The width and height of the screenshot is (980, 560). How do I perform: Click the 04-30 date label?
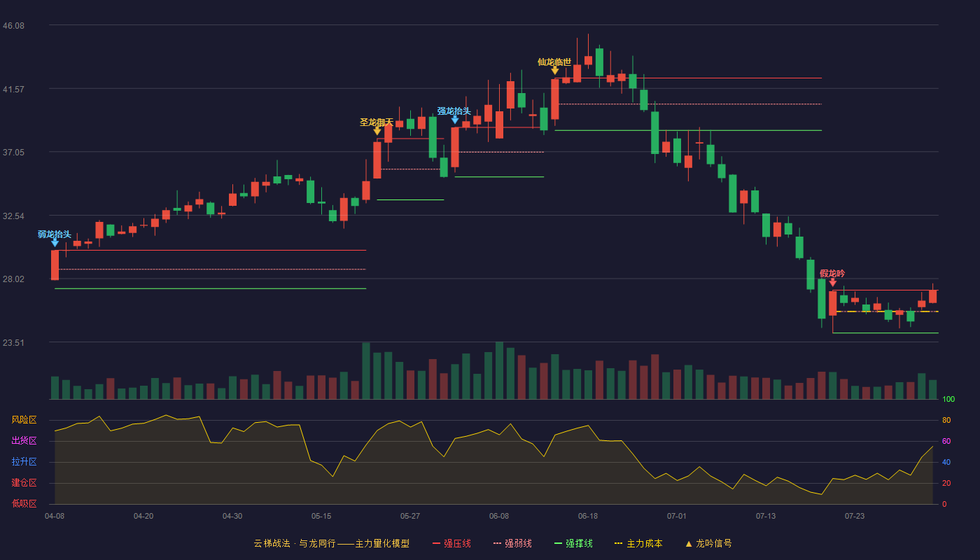pos(232,516)
